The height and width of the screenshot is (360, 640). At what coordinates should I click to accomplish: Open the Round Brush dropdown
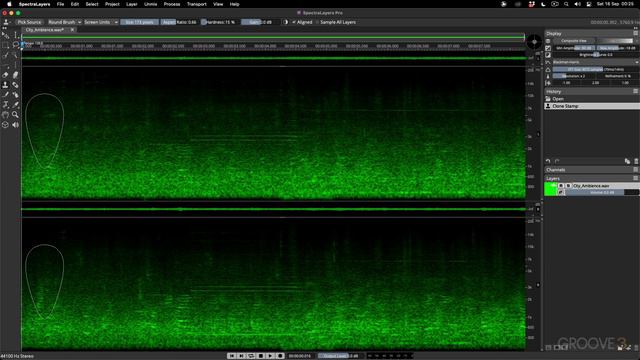click(64, 22)
